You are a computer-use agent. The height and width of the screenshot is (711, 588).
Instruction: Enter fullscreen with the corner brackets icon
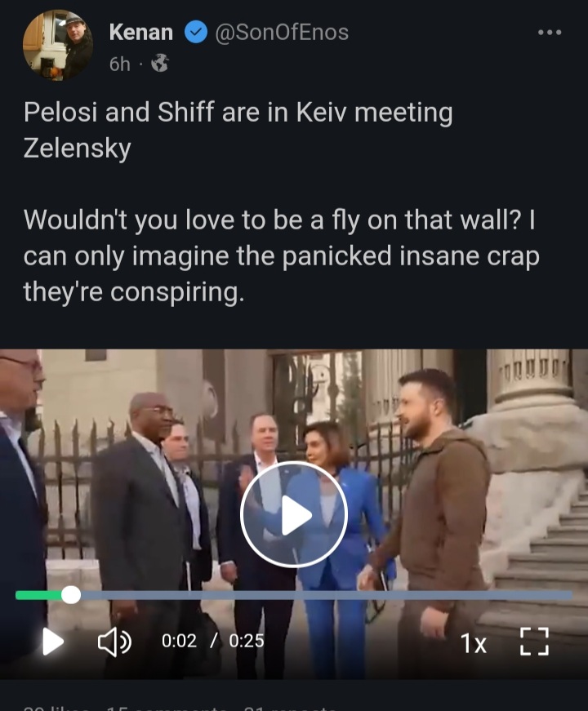pos(534,642)
